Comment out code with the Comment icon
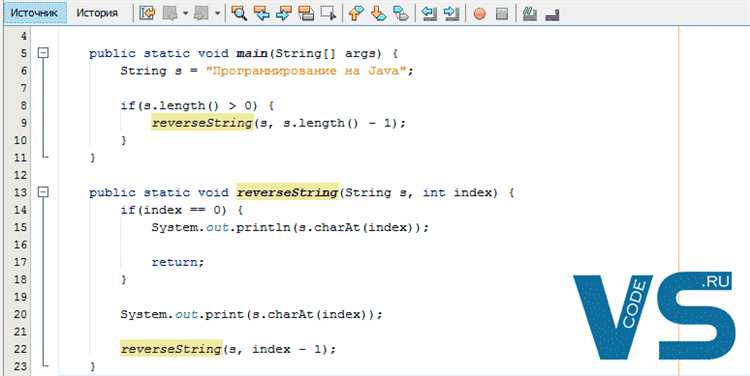Viewport: 750px width, 376px height. (x=529, y=13)
